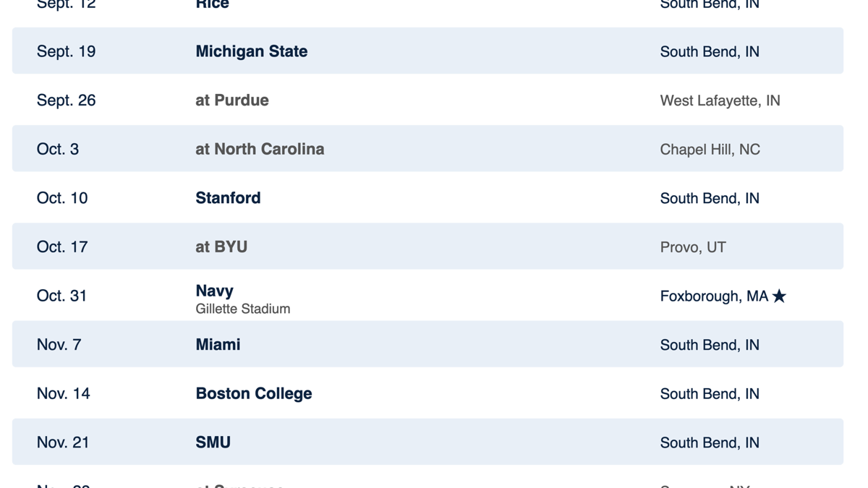
Task: Open the Miami game link
Action: tap(218, 345)
